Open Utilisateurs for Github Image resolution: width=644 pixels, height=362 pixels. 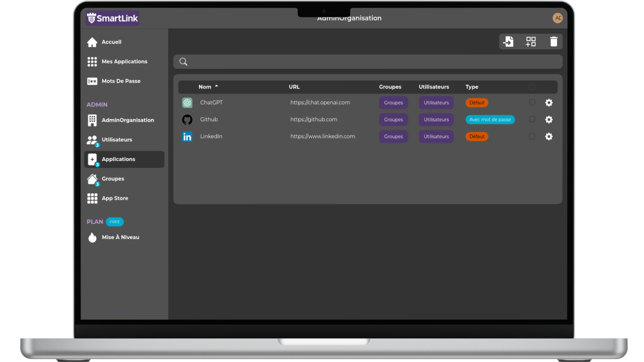(x=436, y=120)
